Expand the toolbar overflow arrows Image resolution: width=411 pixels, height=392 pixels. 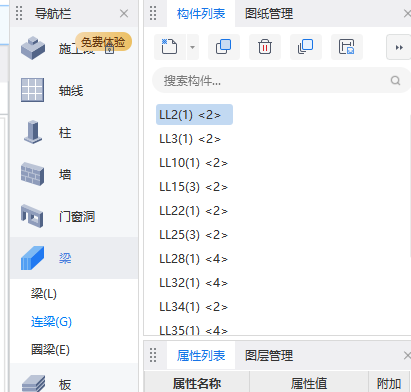399,47
